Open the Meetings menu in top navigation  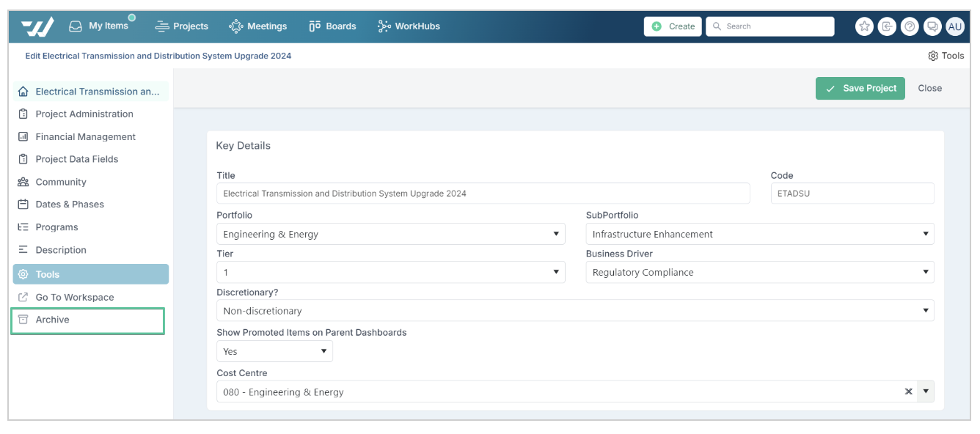tap(258, 26)
